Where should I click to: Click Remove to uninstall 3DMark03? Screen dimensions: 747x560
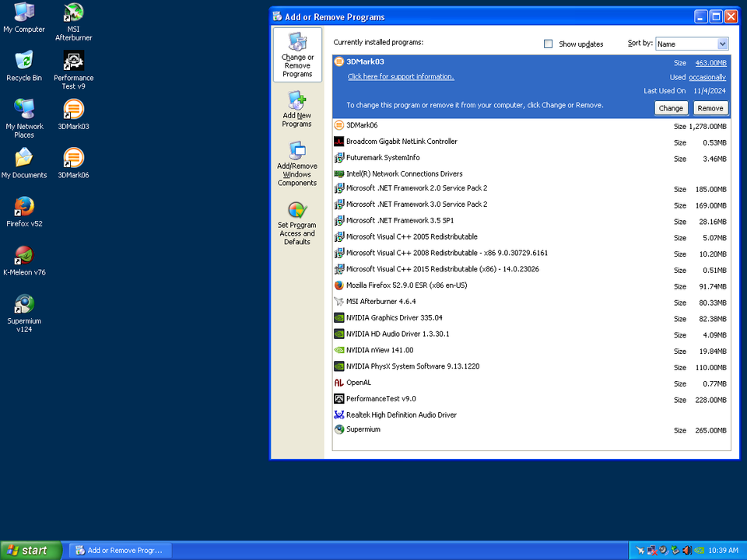(x=710, y=108)
